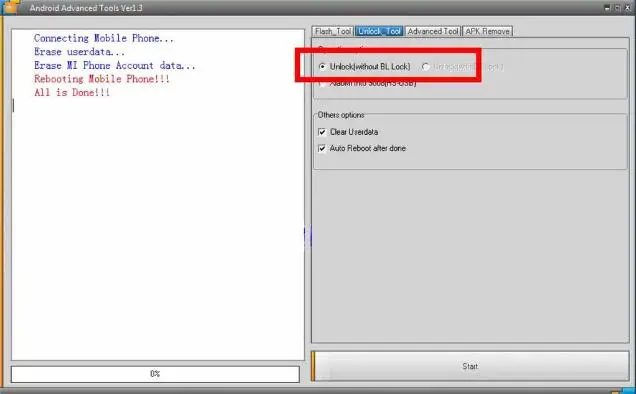This screenshot has height=394, width=636.
Task: Select the greyed-out second unlock radio option
Action: (425, 67)
